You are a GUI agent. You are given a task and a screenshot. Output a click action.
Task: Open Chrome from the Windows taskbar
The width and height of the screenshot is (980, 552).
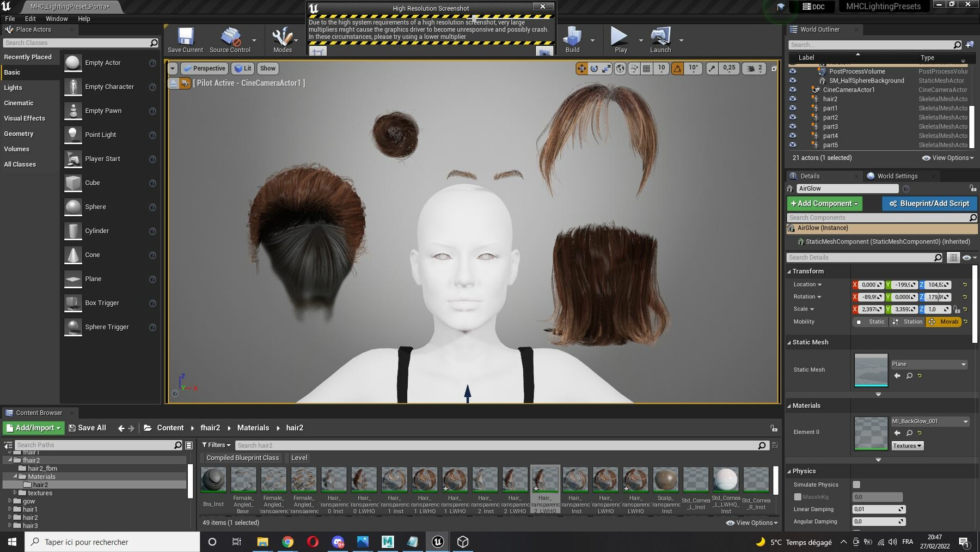pyautogui.click(x=288, y=542)
